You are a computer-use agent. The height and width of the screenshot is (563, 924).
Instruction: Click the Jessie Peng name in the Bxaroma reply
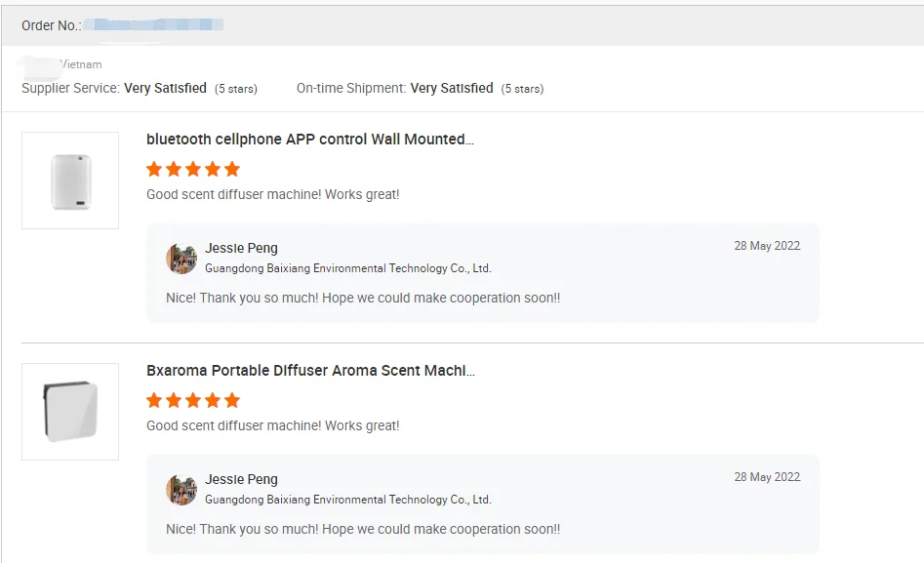241,480
